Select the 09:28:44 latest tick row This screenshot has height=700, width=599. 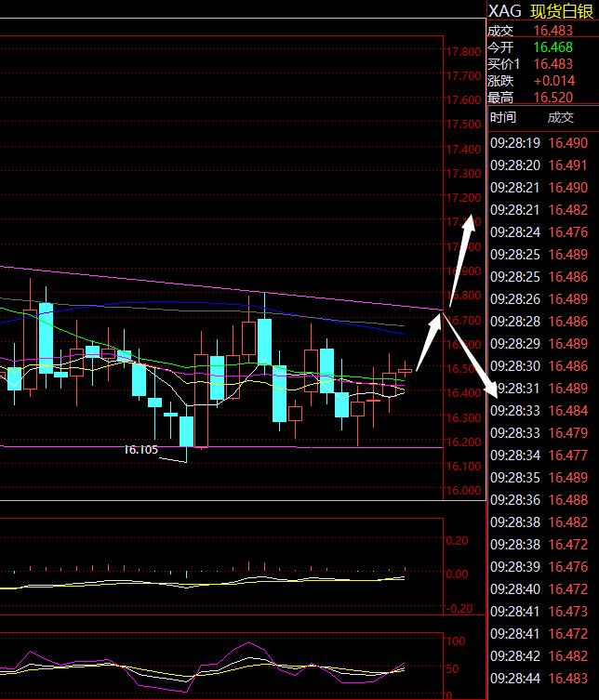[x=539, y=679]
